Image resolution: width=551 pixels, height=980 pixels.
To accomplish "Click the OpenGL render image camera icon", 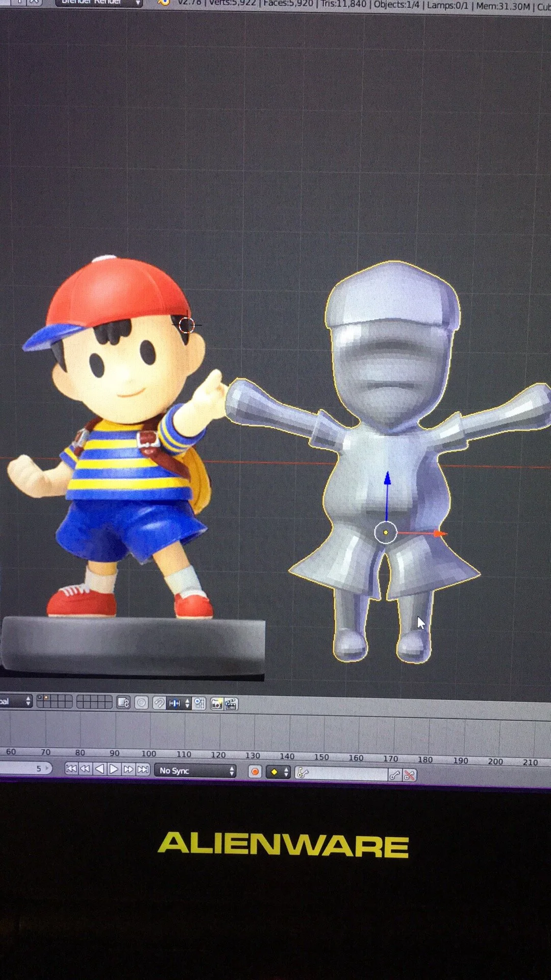I will point(217,704).
